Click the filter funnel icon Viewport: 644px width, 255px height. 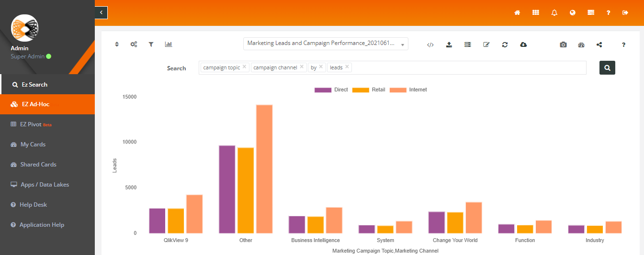coord(151,44)
